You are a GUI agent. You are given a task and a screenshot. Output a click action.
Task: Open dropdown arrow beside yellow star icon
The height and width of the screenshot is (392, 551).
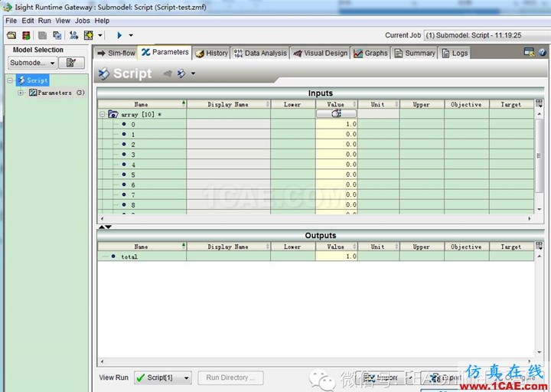click(100, 35)
